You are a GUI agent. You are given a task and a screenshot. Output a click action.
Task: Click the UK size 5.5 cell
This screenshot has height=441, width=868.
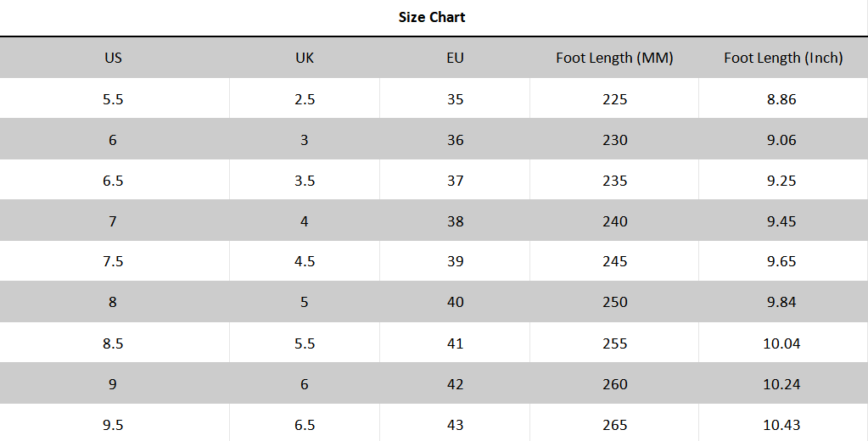[x=305, y=343]
